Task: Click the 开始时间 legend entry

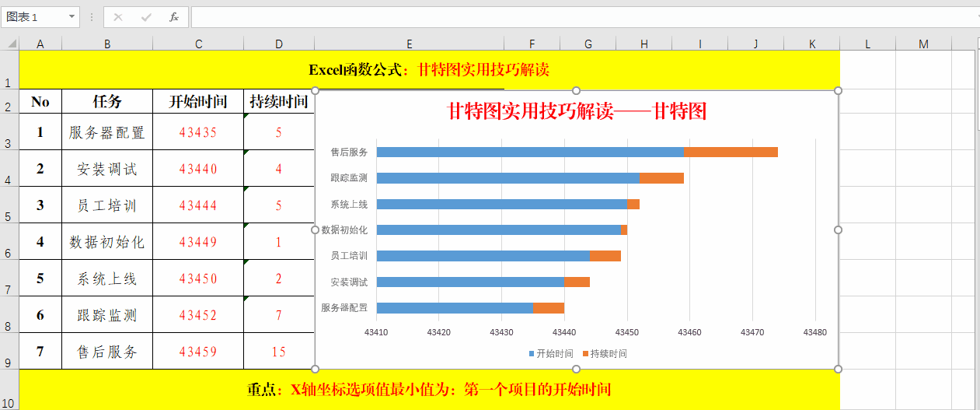Action: (x=552, y=353)
